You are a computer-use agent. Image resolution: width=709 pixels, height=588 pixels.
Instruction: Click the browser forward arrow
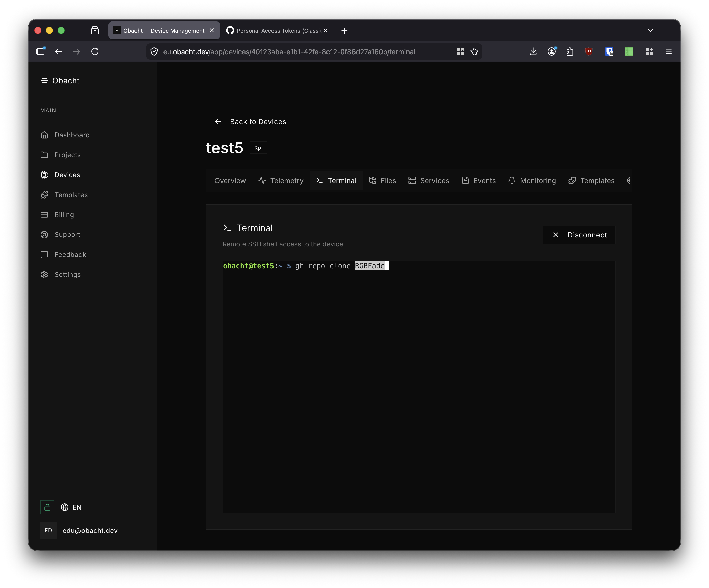pyautogui.click(x=77, y=51)
